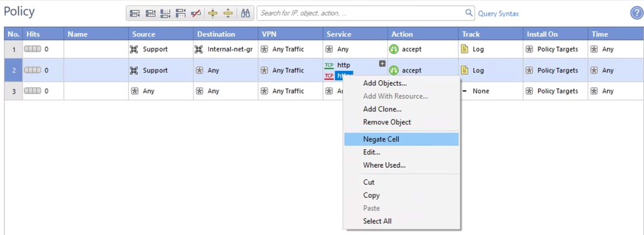
Task: Click the Name column header
Action: tap(96, 34)
